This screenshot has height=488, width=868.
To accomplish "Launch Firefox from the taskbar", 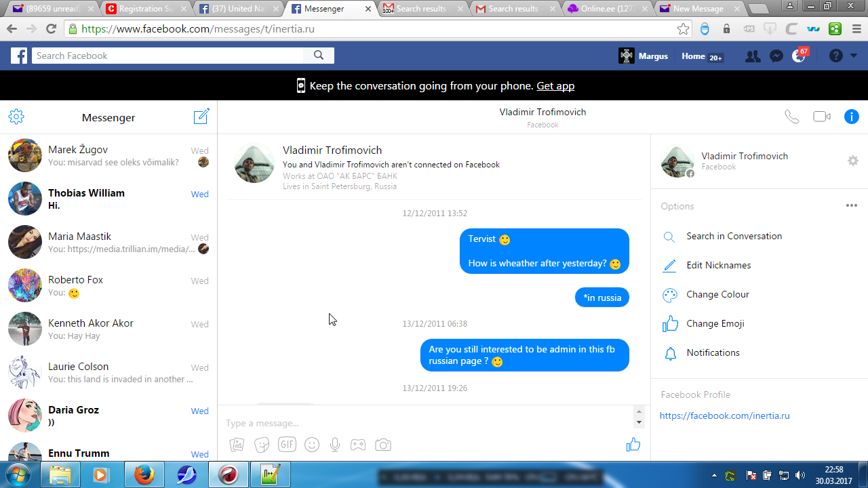I will point(144,474).
